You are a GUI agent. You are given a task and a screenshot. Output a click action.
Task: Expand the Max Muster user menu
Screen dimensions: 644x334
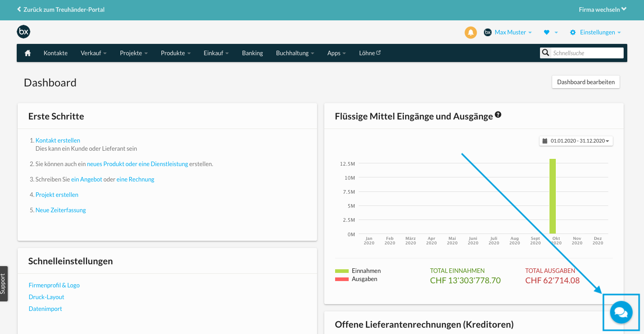click(513, 33)
